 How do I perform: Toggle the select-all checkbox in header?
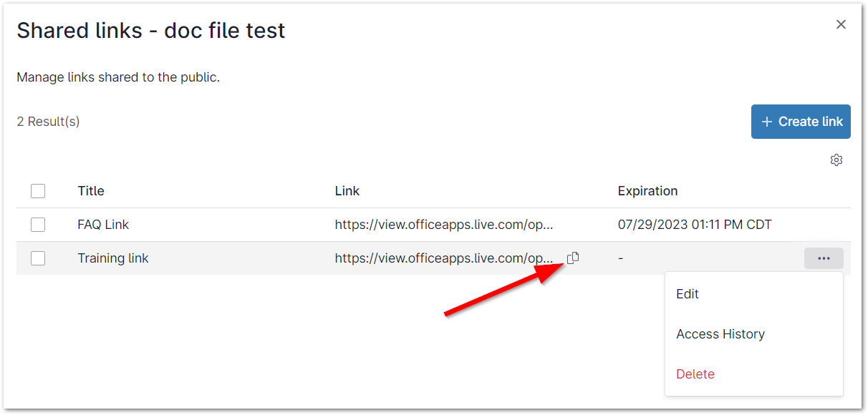click(38, 191)
